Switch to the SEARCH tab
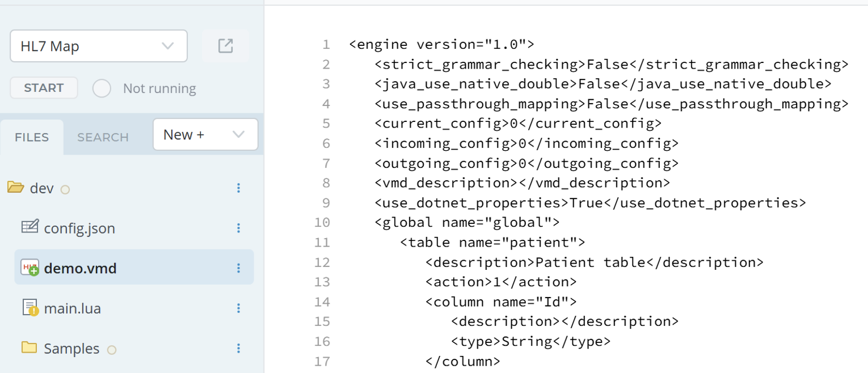 103,137
